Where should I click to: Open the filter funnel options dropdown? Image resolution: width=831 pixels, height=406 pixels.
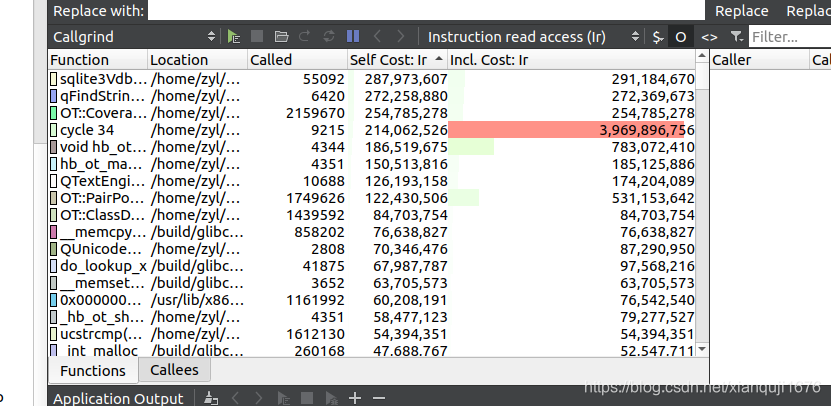pyautogui.click(x=736, y=37)
